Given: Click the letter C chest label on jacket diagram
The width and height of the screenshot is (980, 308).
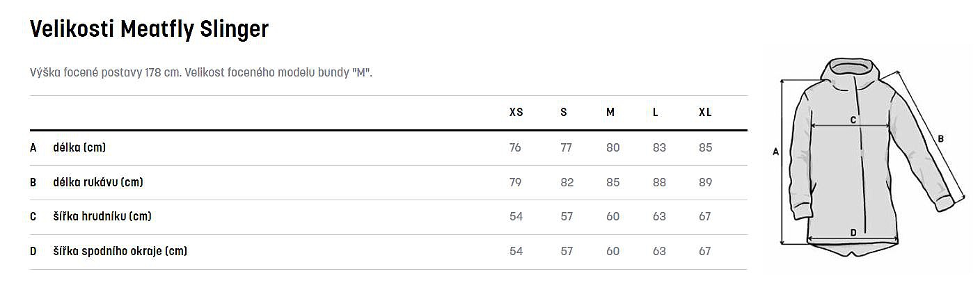Looking at the screenshot, I should pos(853,120).
